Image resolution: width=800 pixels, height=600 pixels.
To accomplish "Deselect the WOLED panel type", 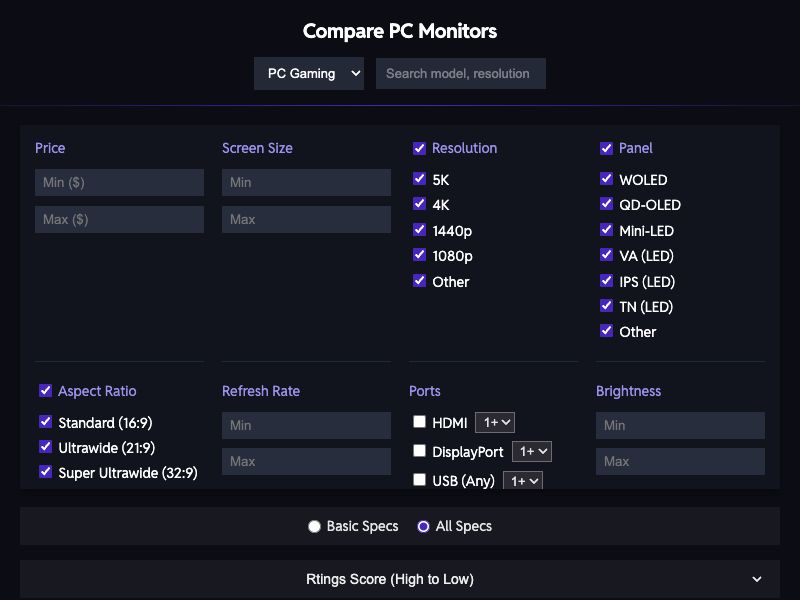I will click(606, 179).
